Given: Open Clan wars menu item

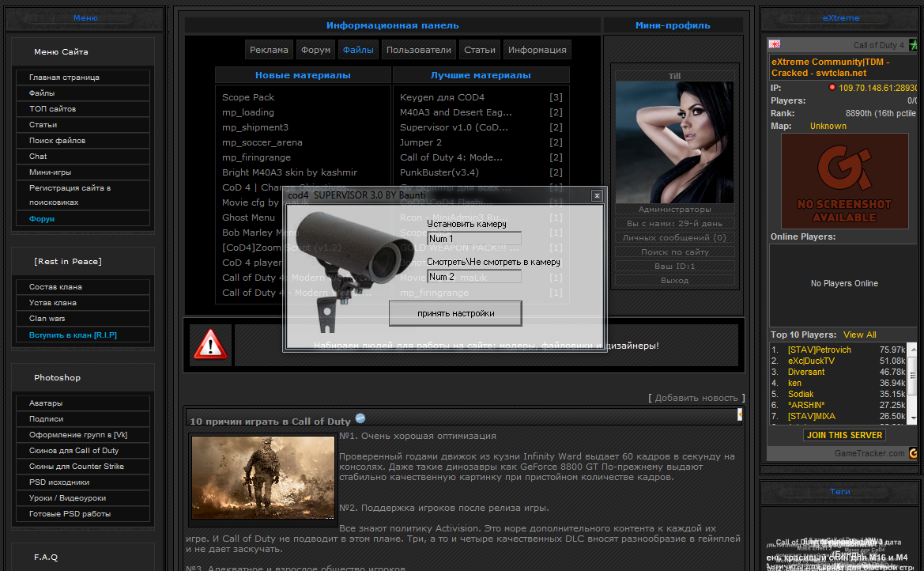Looking at the screenshot, I should coord(82,319).
